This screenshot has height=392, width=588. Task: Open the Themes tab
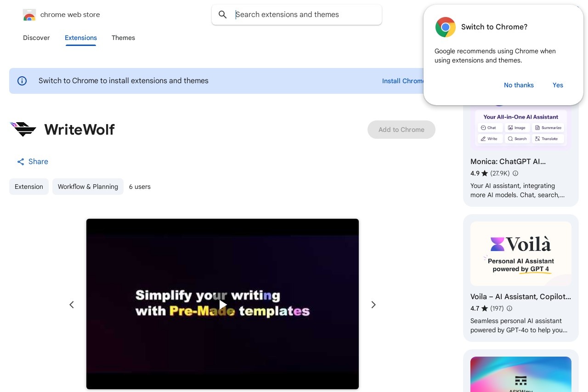[123, 38]
